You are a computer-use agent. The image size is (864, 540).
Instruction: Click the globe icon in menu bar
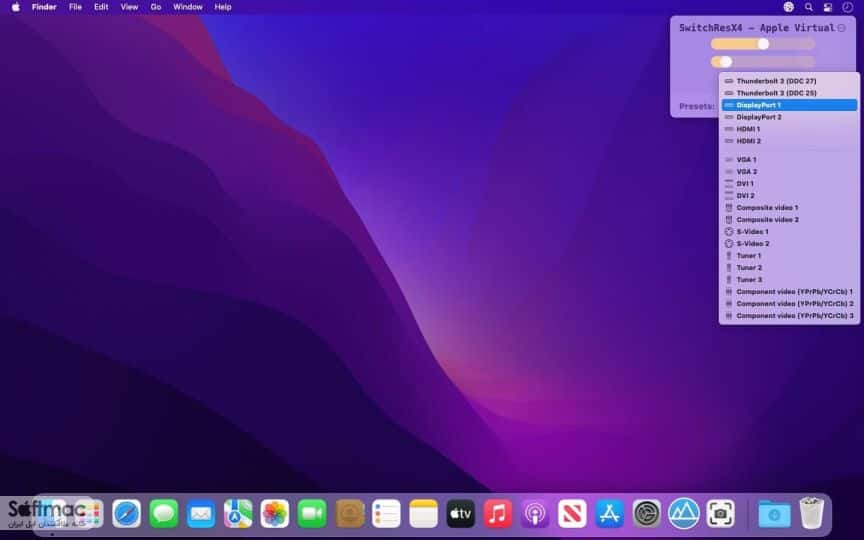click(789, 7)
